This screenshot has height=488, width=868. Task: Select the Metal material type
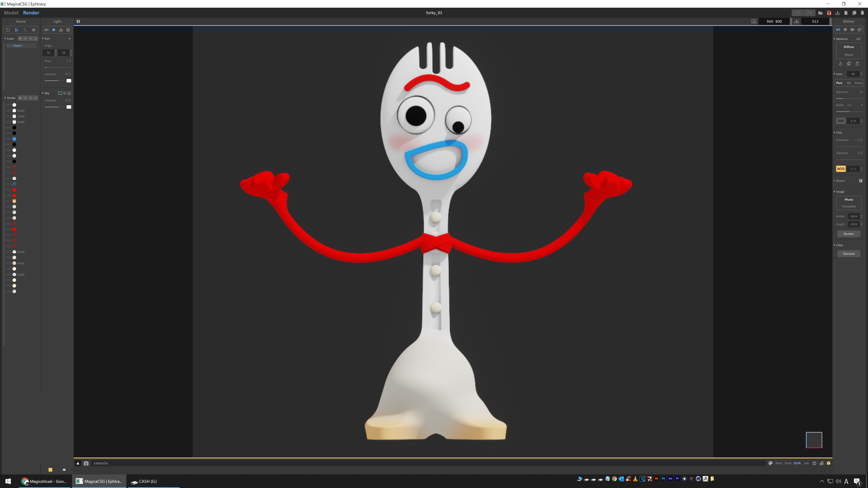tap(849, 54)
